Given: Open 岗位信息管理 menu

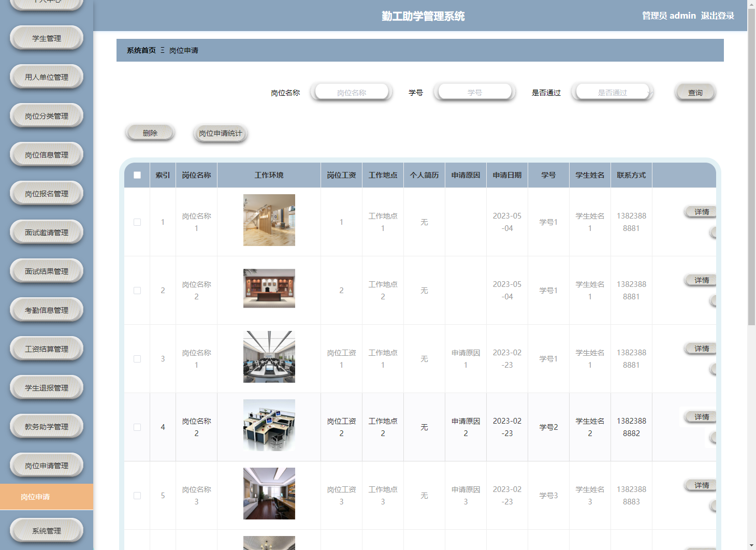Looking at the screenshot, I should 47,154.
